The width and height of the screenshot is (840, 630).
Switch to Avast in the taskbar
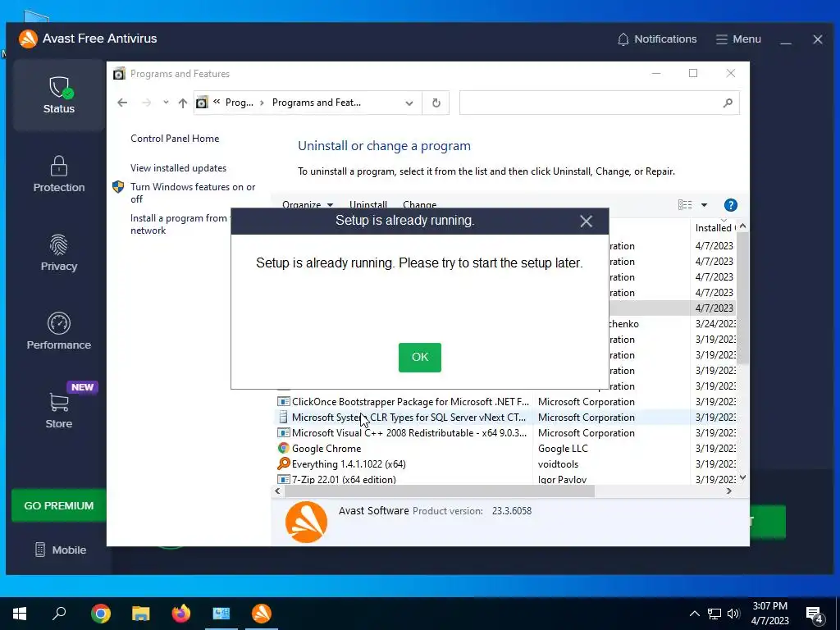pos(262,614)
